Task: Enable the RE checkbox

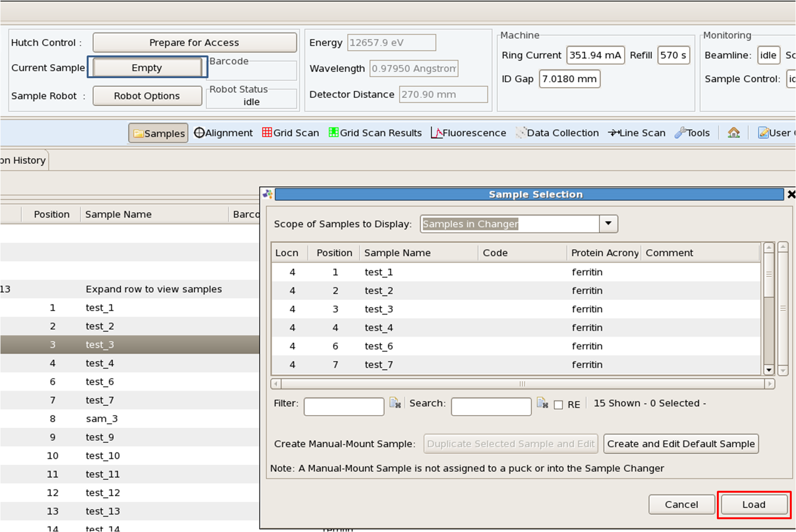Action: click(559, 405)
